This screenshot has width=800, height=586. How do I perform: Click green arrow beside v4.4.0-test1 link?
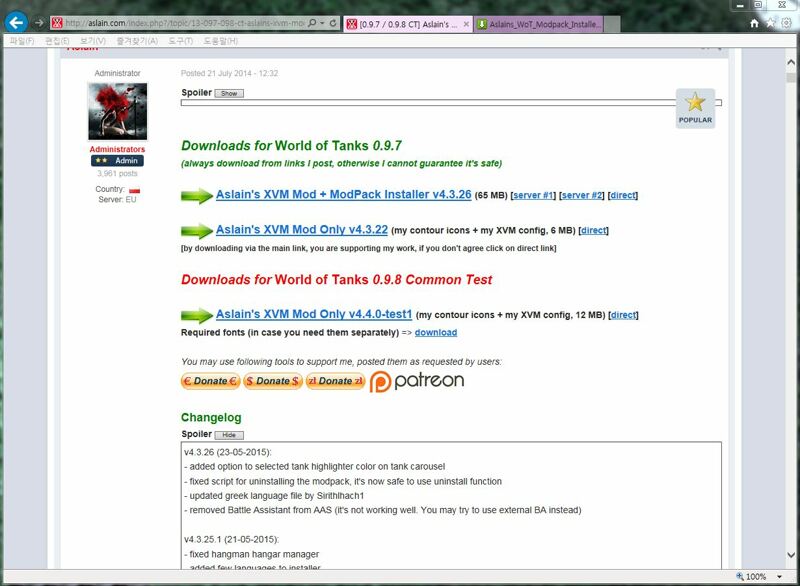tap(197, 316)
